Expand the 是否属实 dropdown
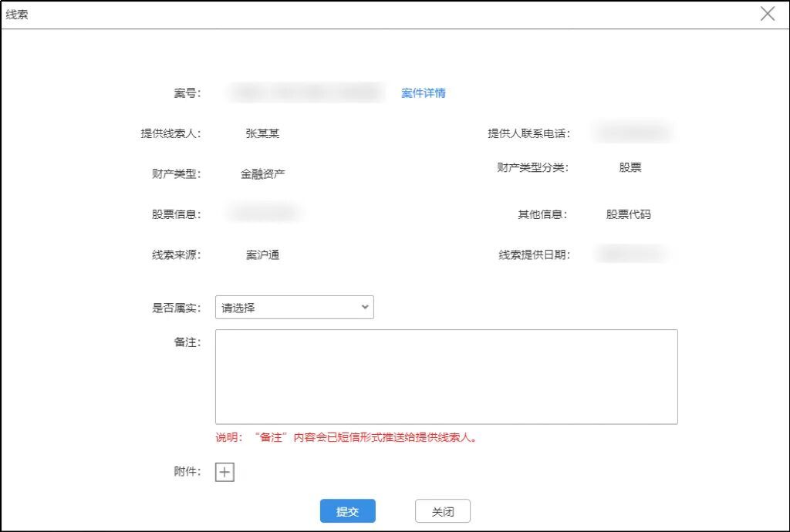Viewport: 790px width, 532px height. 294,308
